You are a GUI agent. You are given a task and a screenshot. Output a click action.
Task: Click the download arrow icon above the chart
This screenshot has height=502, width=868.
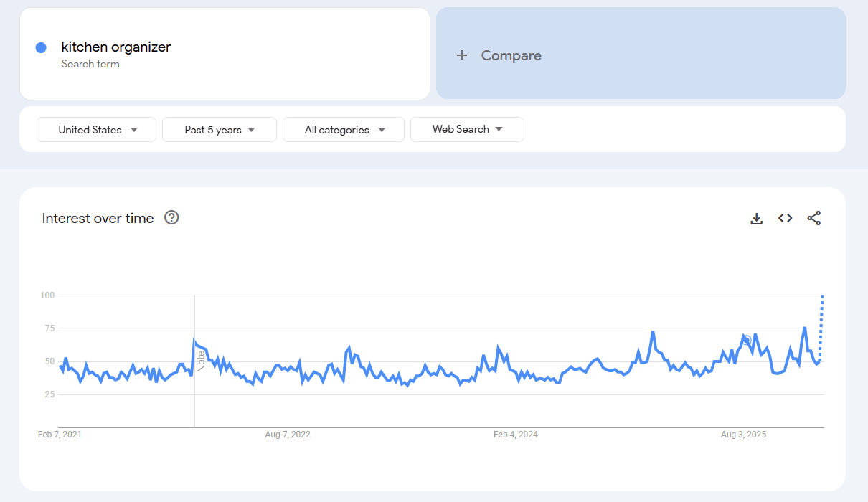click(x=757, y=218)
